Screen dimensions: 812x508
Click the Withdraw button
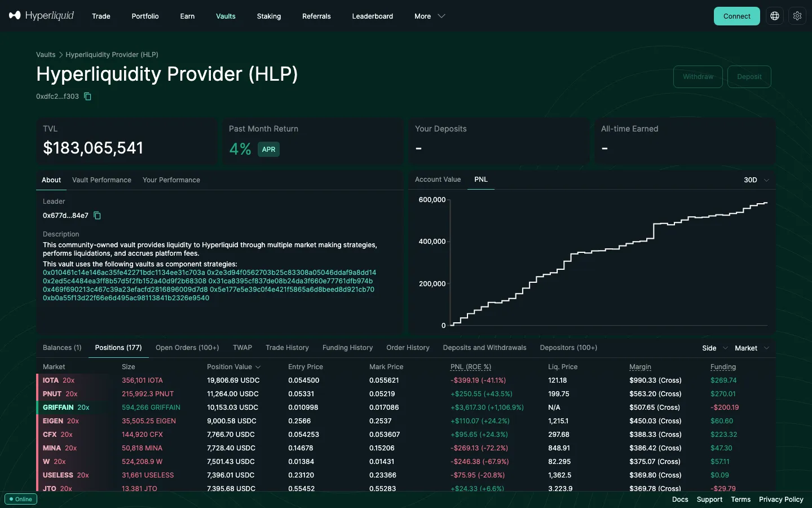[x=698, y=77]
